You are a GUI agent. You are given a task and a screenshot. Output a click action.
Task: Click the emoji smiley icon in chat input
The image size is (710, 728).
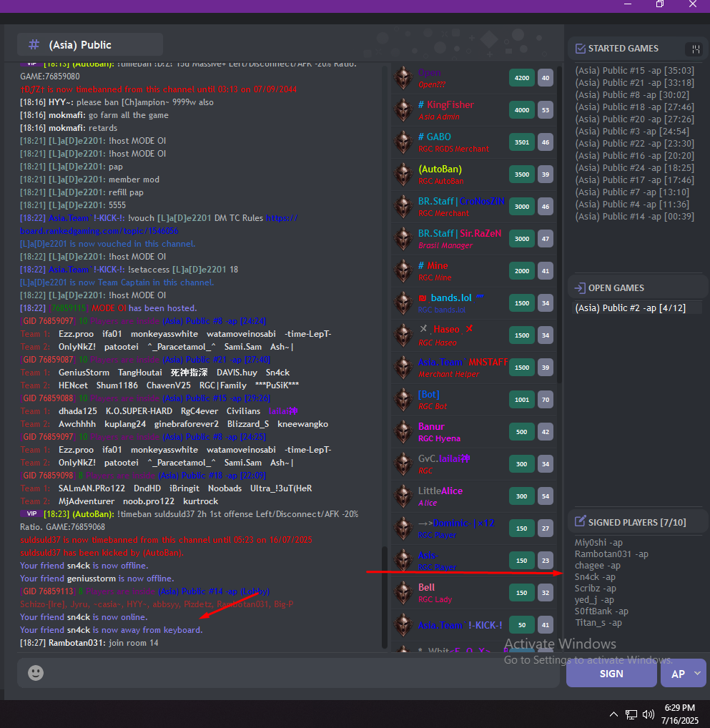pyautogui.click(x=36, y=673)
